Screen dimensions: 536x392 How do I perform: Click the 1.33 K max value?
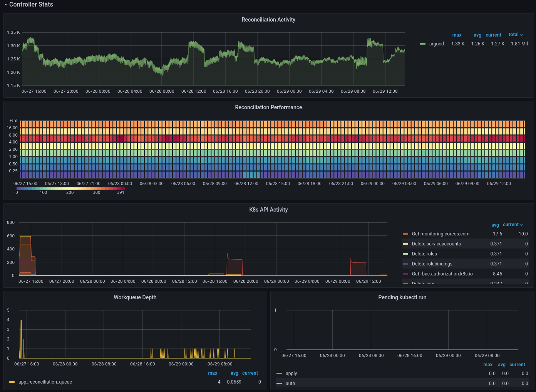point(458,44)
